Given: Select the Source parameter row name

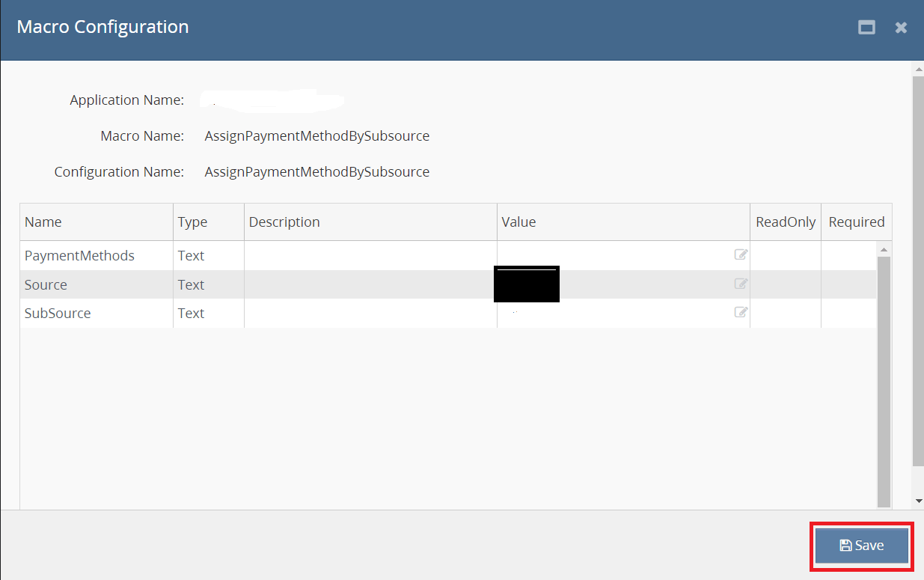Looking at the screenshot, I should coord(46,285).
